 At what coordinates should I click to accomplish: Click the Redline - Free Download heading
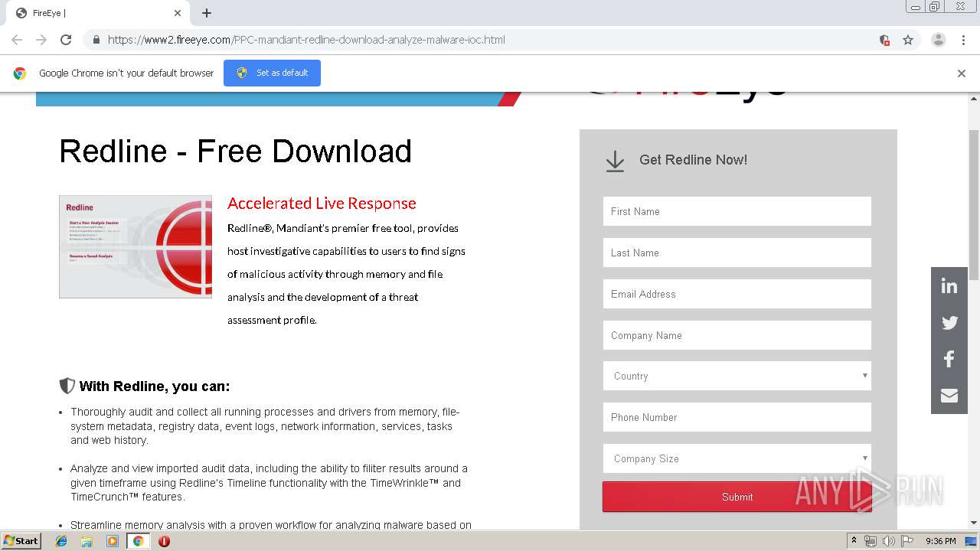(x=236, y=152)
